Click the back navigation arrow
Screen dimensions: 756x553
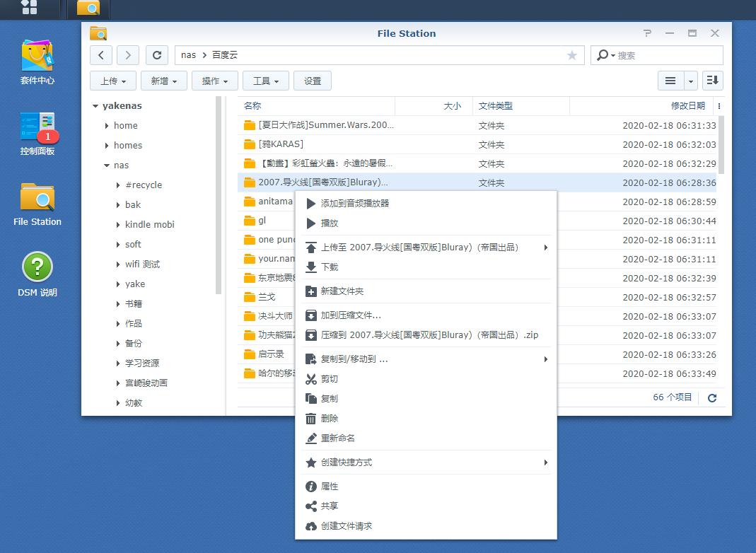100,54
